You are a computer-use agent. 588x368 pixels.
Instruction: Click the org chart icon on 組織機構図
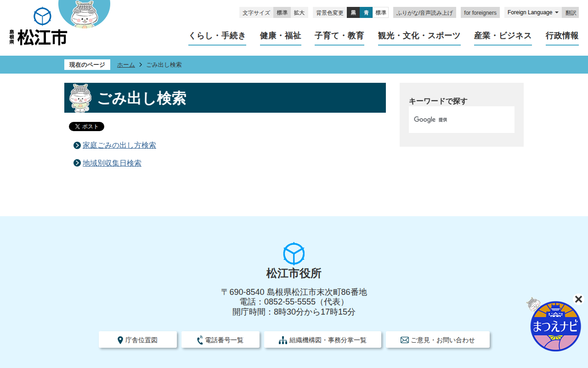click(283, 340)
